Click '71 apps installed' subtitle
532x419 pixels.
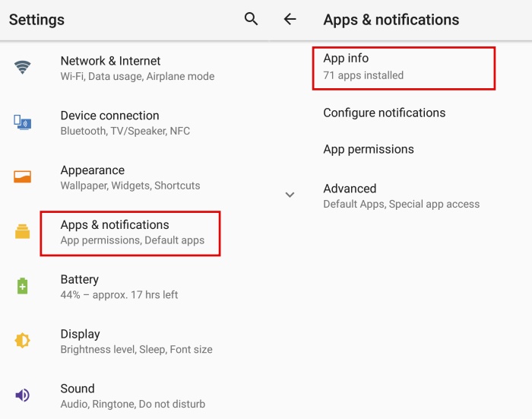point(363,75)
